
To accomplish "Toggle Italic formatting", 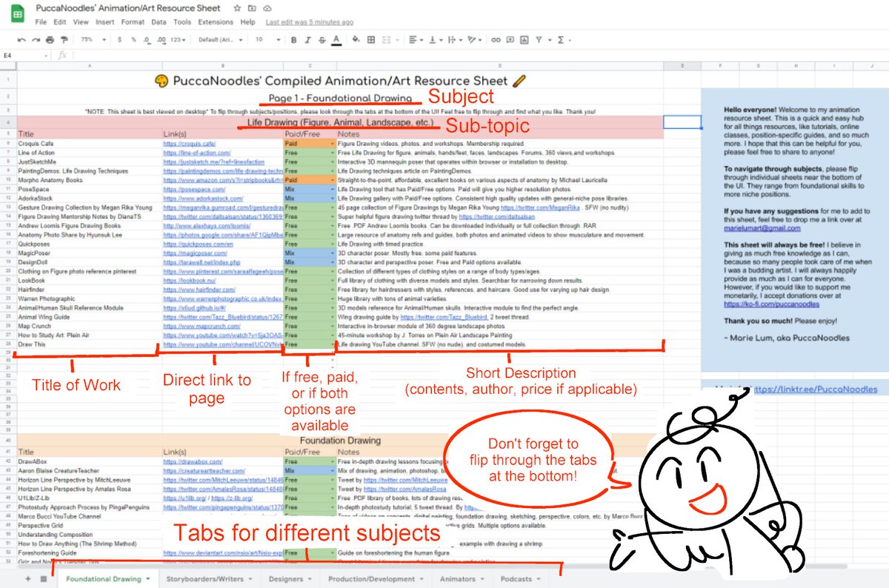I will (x=307, y=39).
